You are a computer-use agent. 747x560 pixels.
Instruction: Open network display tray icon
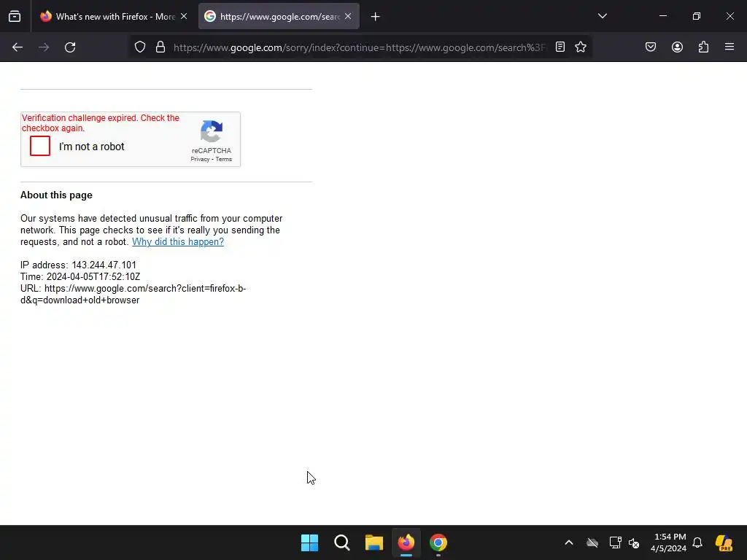(x=615, y=542)
